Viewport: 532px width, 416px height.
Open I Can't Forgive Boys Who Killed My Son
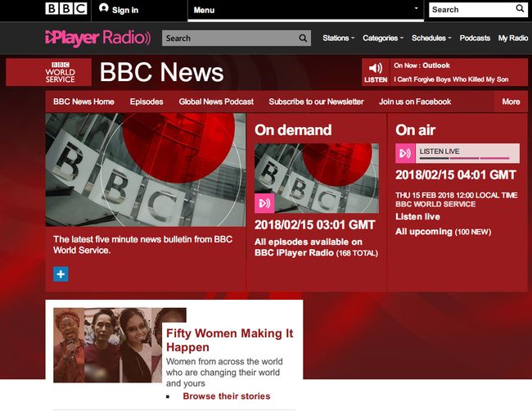(451, 79)
